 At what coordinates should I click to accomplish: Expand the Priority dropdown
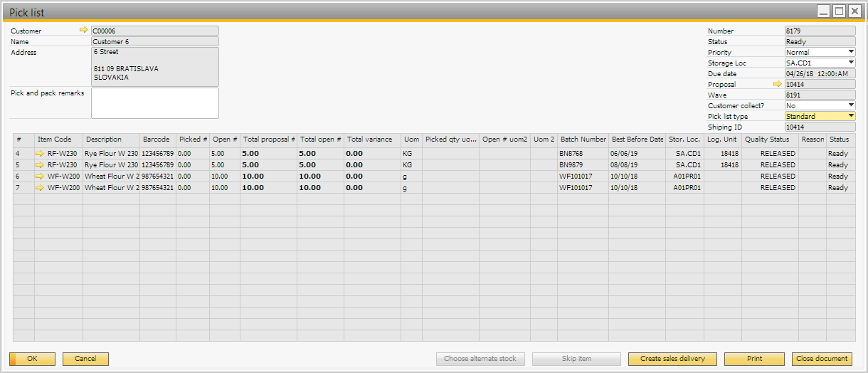pyautogui.click(x=851, y=52)
